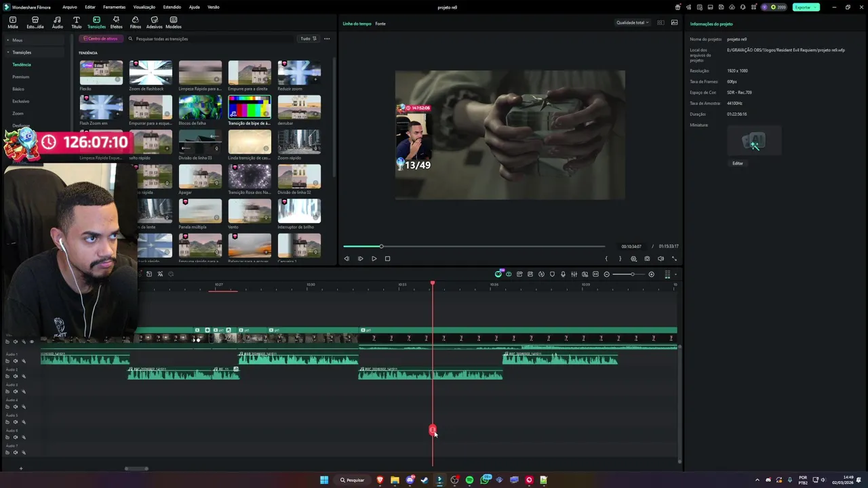Click the apps grid icon in title bar
This screenshot has width=868, height=488.
tap(753, 7)
